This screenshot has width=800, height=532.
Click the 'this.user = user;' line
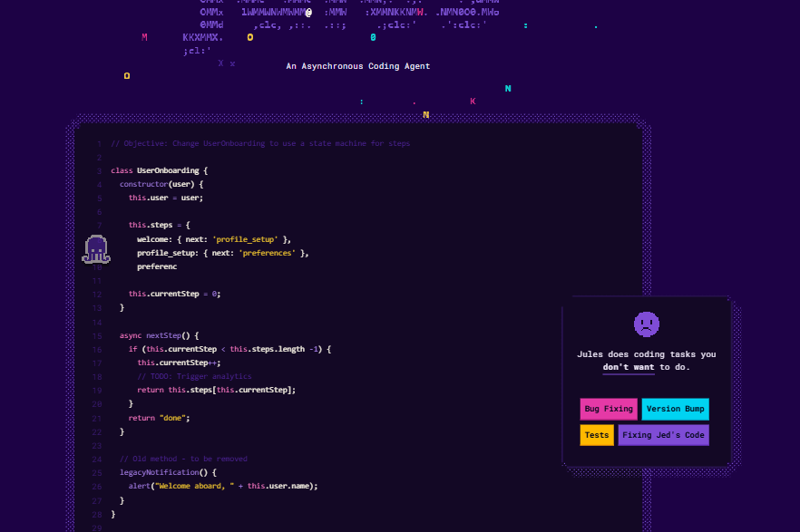[166, 198]
